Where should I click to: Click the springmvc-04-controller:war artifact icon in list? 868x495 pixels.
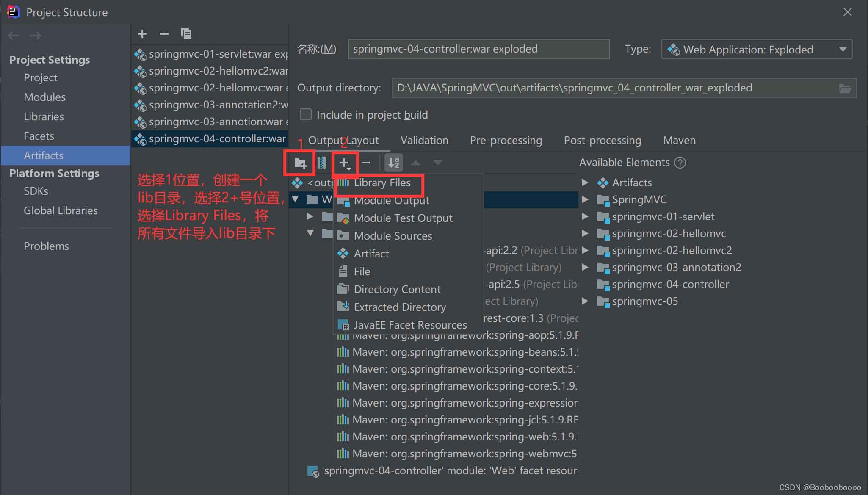(140, 139)
